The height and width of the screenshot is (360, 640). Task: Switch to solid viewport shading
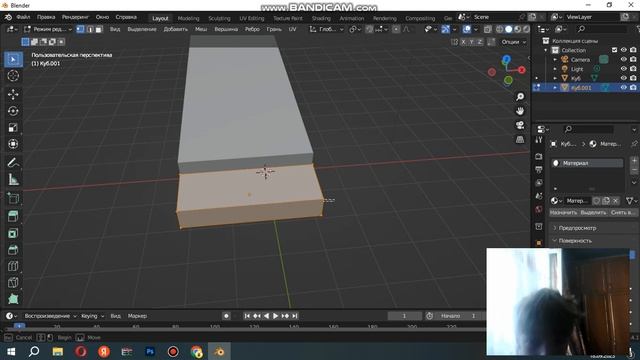click(x=509, y=29)
